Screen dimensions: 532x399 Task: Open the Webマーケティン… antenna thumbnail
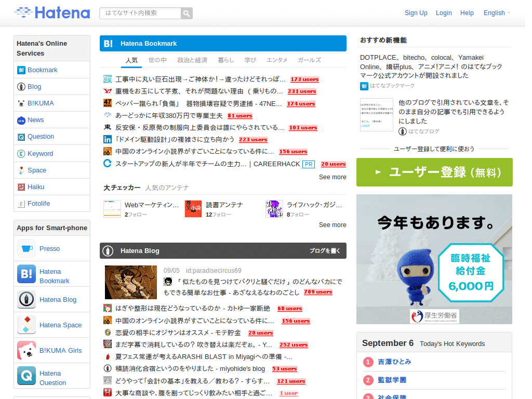[112, 209]
